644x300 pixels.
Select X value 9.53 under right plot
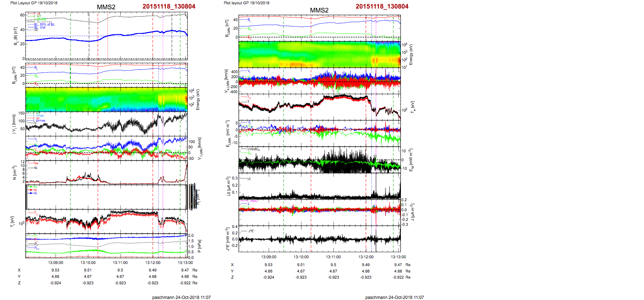268,265
